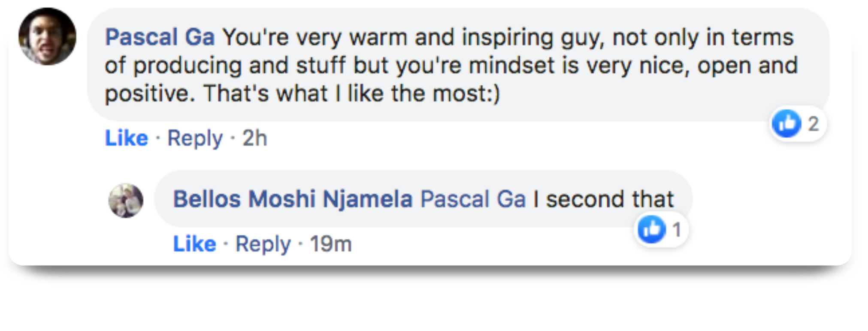868x331 pixels.
Task: Like Bellos Moshi Njamela's reply
Action: [x=194, y=244]
